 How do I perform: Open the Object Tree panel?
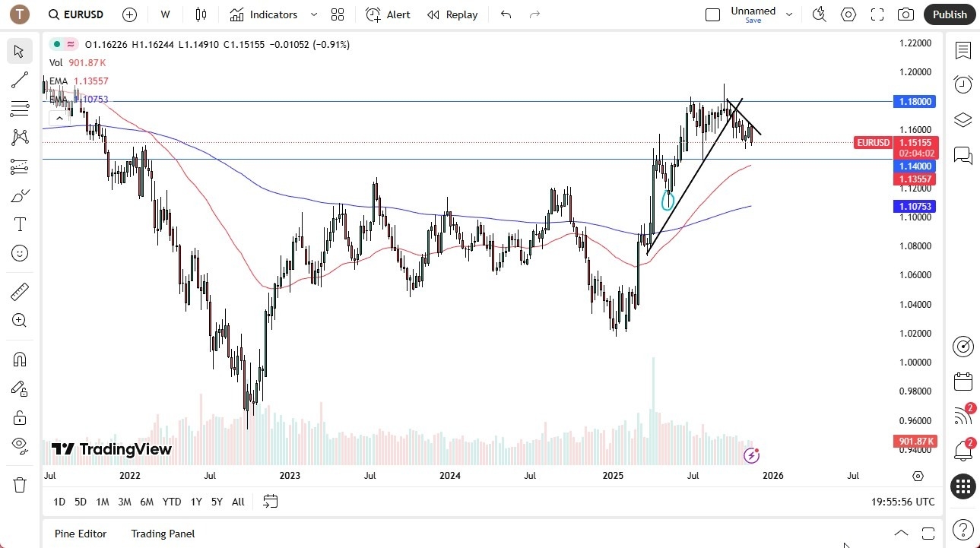click(x=963, y=119)
